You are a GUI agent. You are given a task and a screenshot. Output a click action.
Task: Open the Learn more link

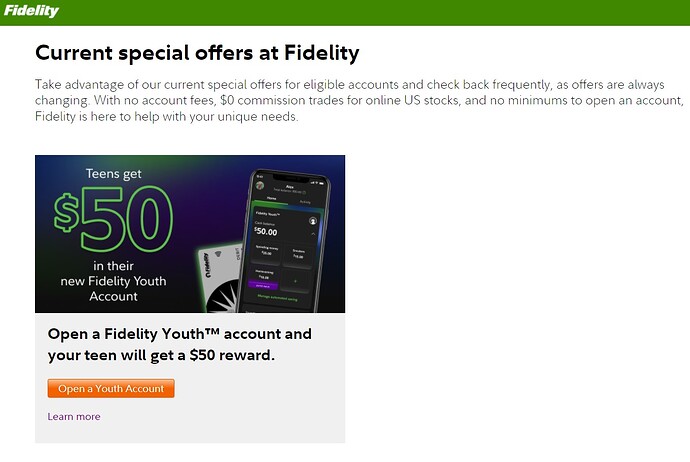[x=74, y=417]
